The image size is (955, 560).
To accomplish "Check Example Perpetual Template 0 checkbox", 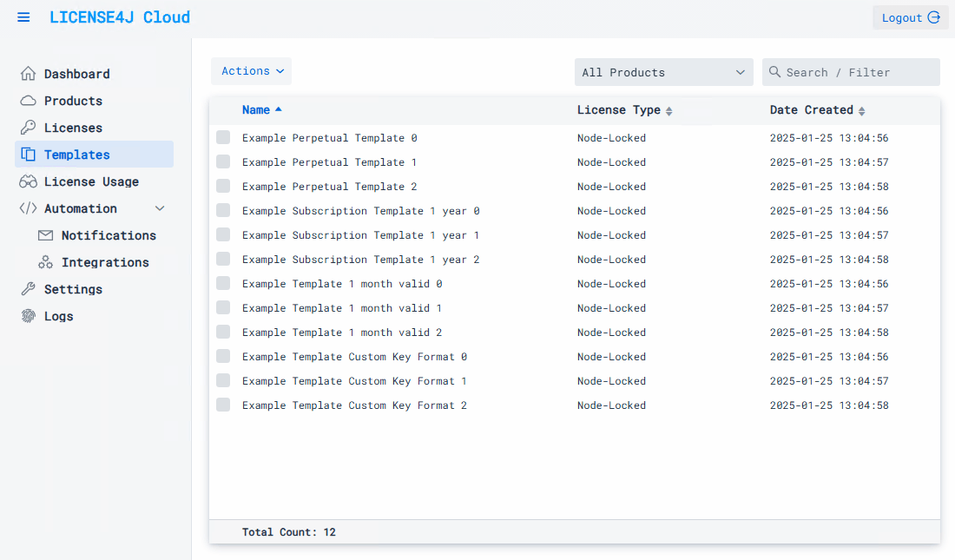I will coord(223,137).
